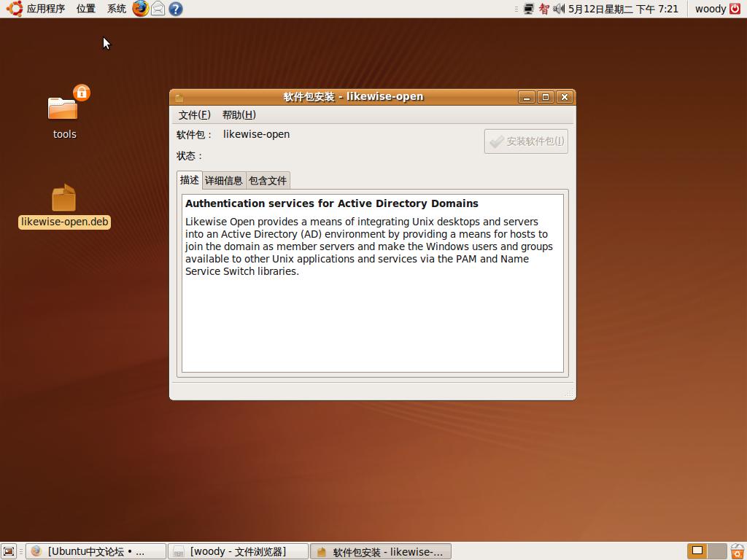Minimize the 软件包安装 window

tap(527, 97)
